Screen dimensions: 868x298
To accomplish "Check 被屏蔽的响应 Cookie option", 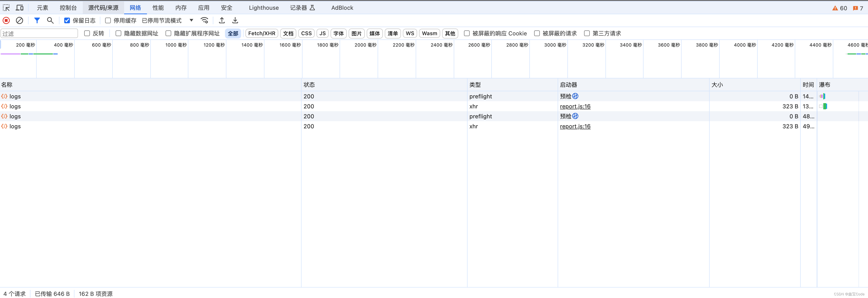I will tap(467, 33).
